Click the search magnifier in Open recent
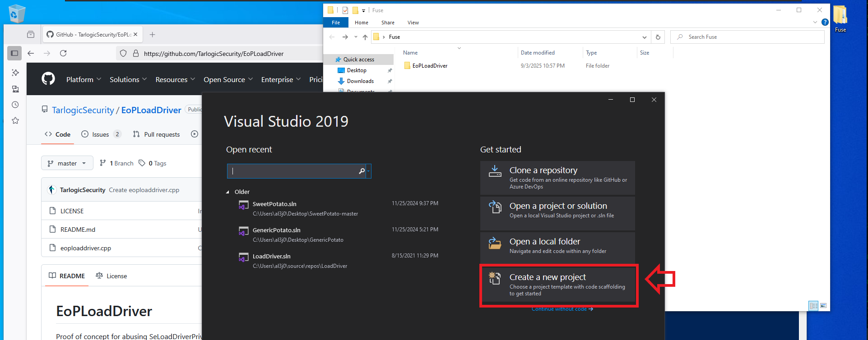Image resolution: width=868 pixels, height=340 pixels. tap(362, 171)
